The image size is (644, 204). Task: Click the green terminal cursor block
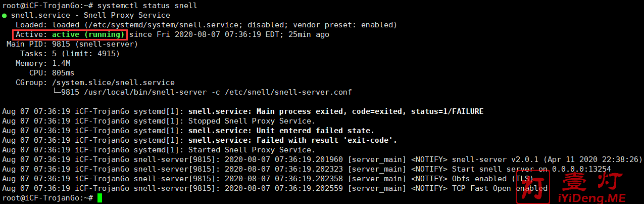tap(100, 198)
